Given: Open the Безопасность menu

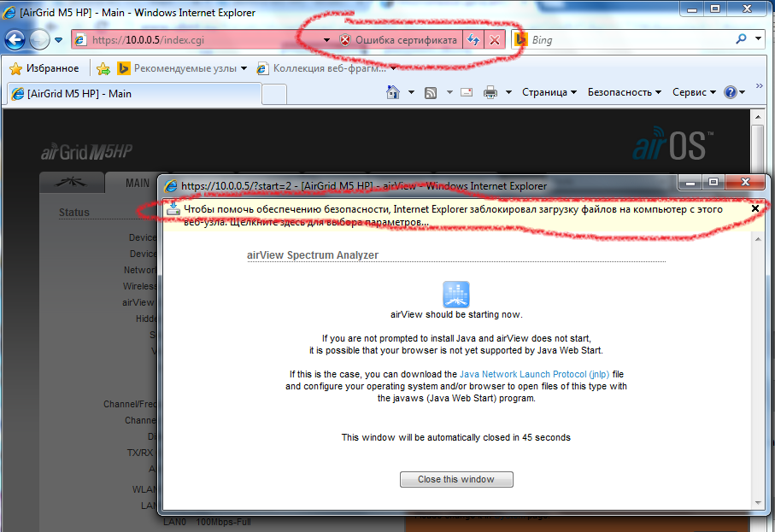Looking at the screenshot, I should (x=625, y=92).
